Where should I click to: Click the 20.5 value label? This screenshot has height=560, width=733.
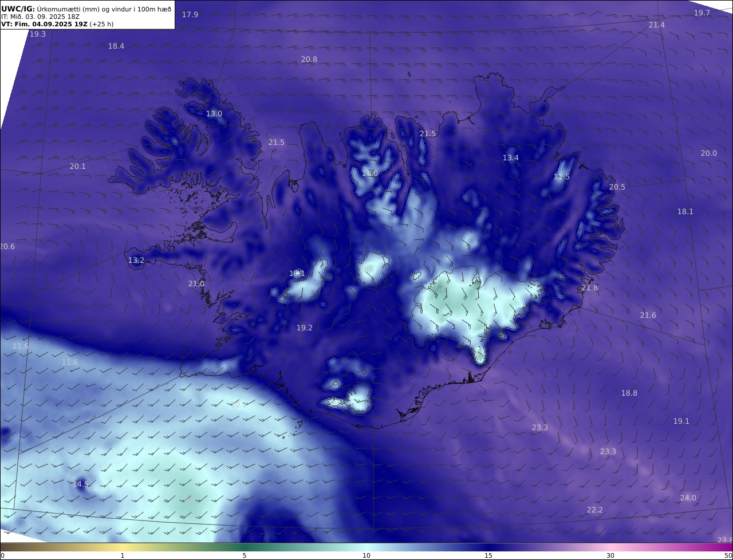tap(617, 187)
